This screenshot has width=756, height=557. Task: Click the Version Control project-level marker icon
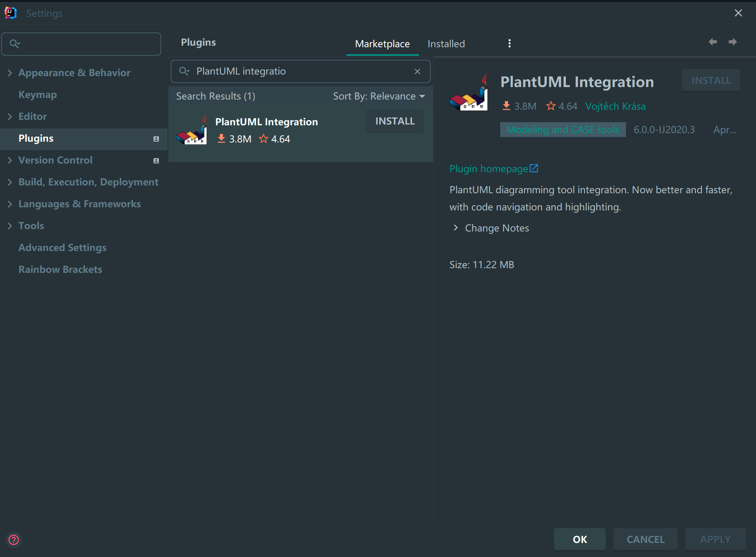156,161
